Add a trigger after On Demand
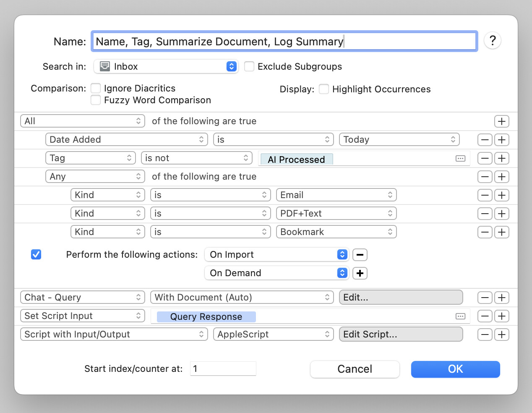Screen dimensions: 532x413 360,273
